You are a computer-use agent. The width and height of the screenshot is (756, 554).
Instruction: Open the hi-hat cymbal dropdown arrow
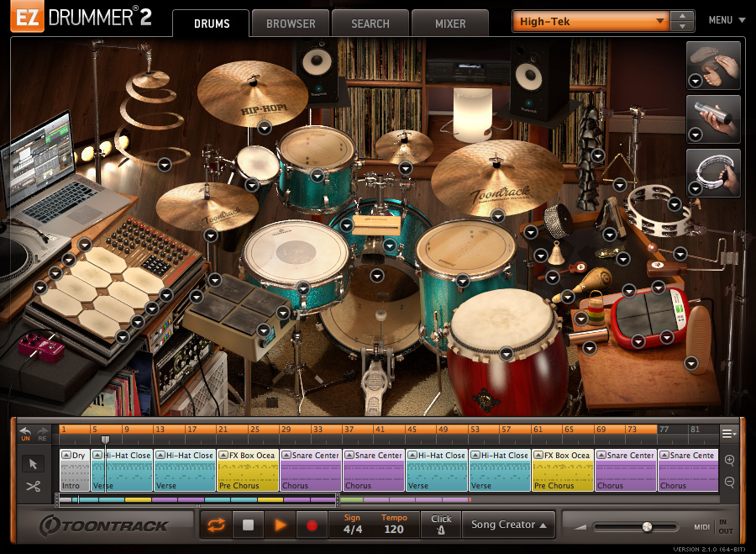211,235
